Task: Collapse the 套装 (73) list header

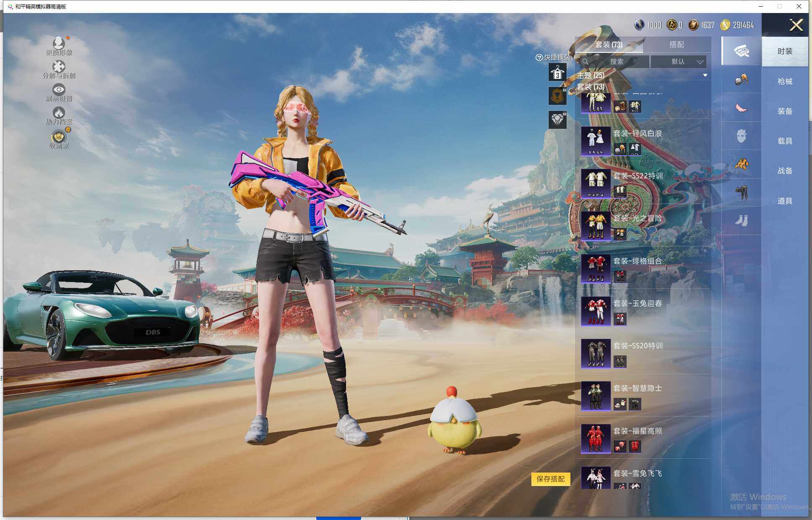Action: (591, 87)
